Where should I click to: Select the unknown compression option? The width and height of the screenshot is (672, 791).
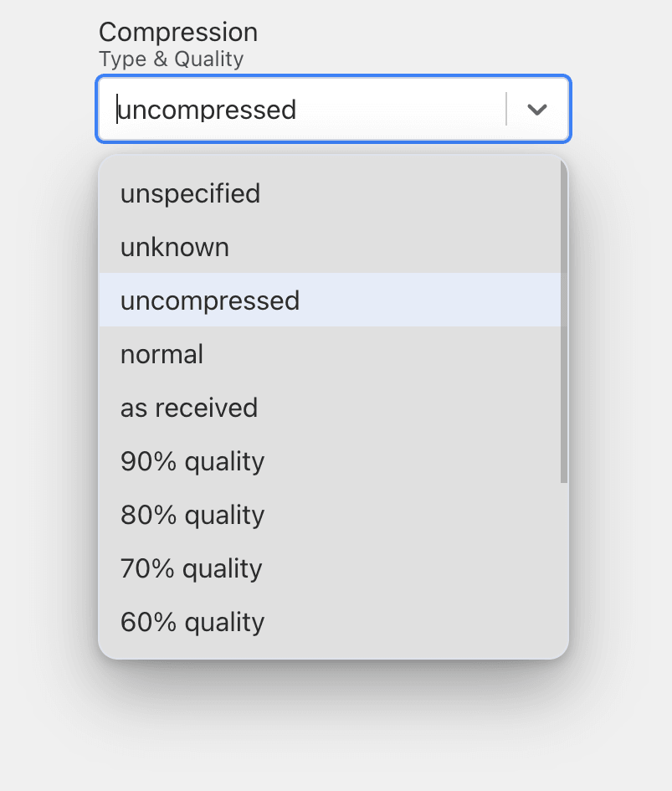(174, 247)
